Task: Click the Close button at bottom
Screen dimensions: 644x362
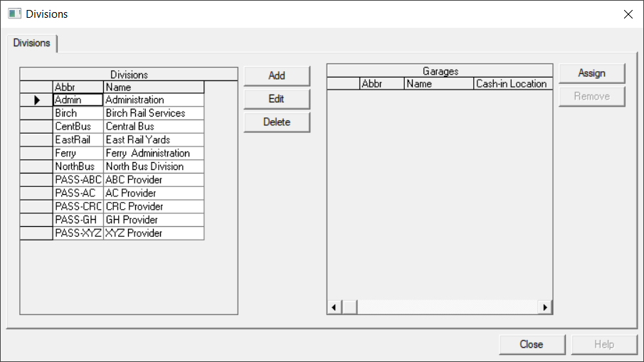Action: (x=532, y=344)
